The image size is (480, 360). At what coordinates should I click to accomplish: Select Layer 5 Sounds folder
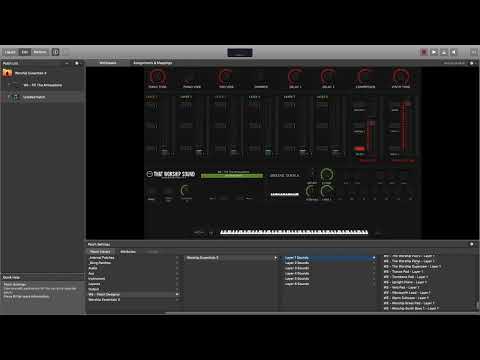pyautogui.click(x=330, y=279)
